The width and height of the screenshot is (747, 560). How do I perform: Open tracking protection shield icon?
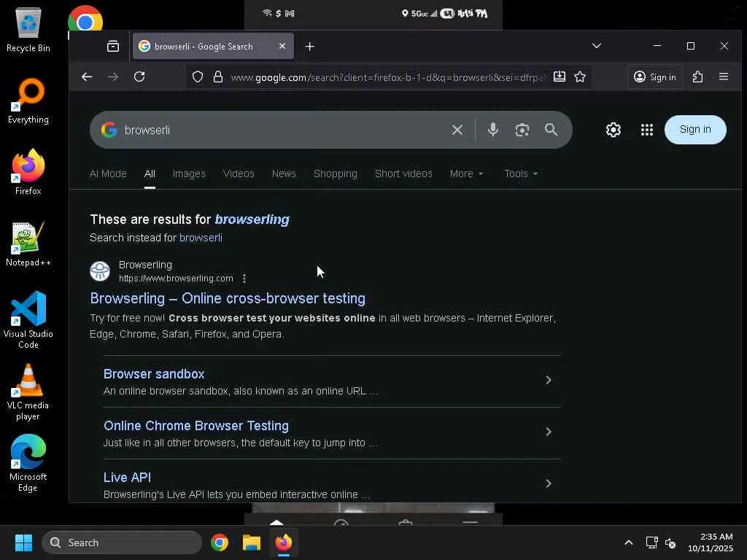tap(198, 77)
